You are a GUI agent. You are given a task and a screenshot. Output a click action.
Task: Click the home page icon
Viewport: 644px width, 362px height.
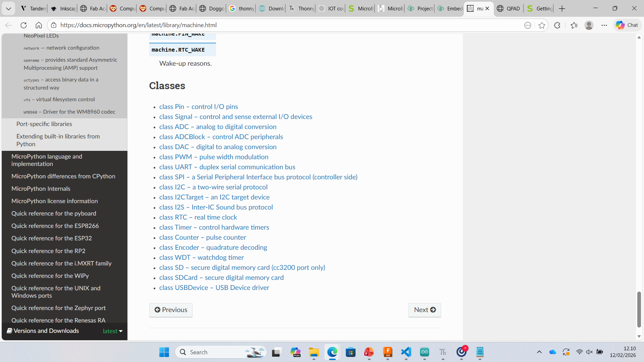pos(39,25)
